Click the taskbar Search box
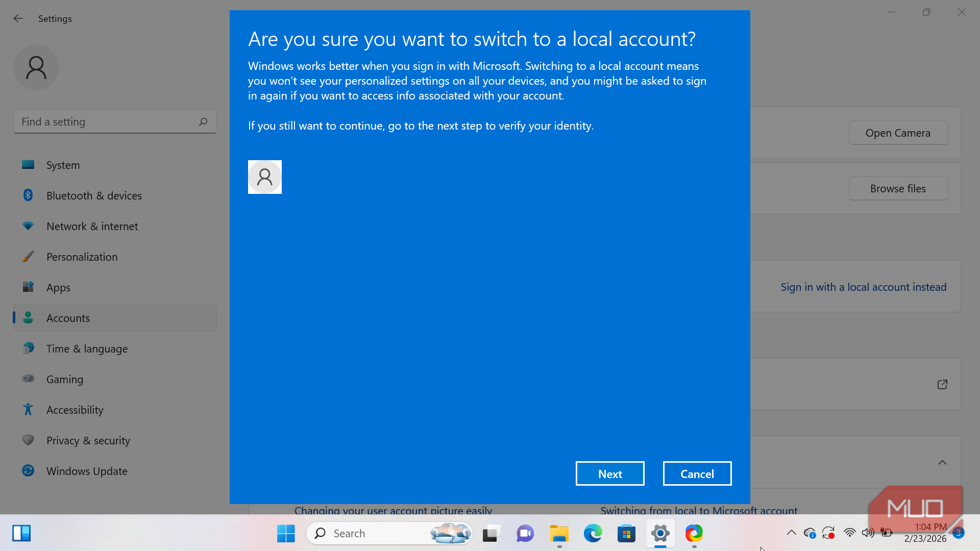Viewport: 980px width, 551px height. pyautogui.click(x=389, y=533)
